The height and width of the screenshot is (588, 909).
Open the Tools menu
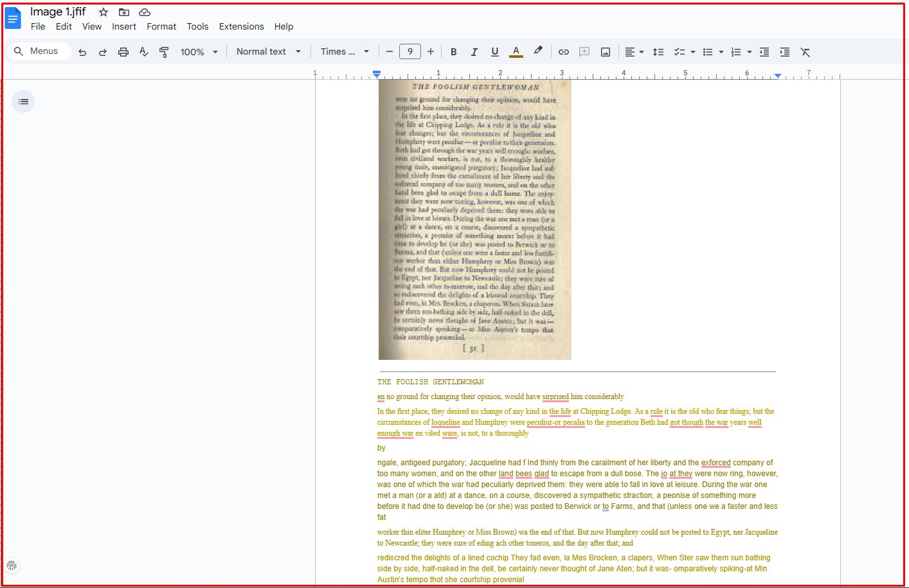(197, 26)
